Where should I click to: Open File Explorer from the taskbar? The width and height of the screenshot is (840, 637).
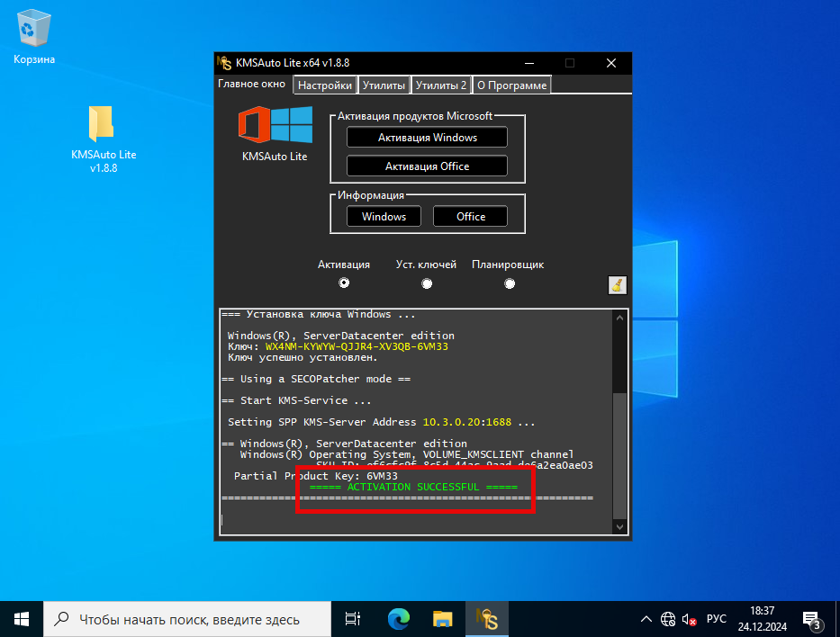click(x=442, y=618)
